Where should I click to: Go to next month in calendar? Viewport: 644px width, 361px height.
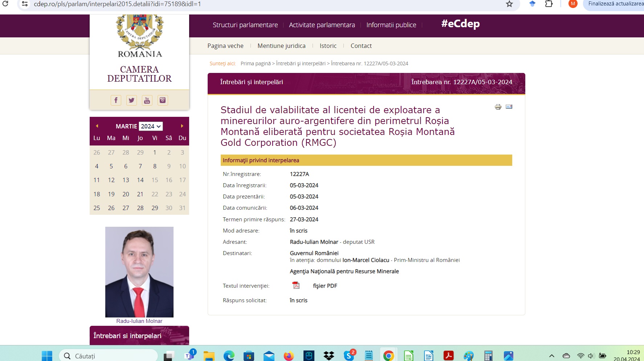coord(182,126)
